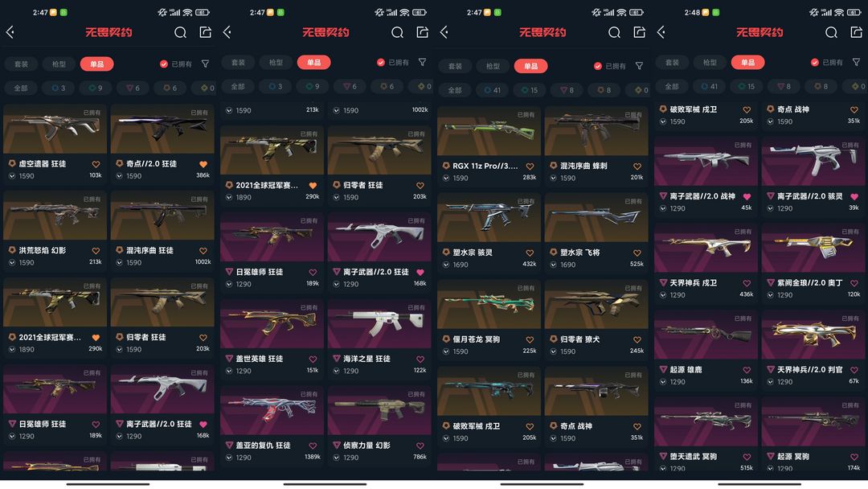Tap heart icon for 洪荒怒焰 幻影
The width and height of the screenshot is (868, 489).
(96, 251)
